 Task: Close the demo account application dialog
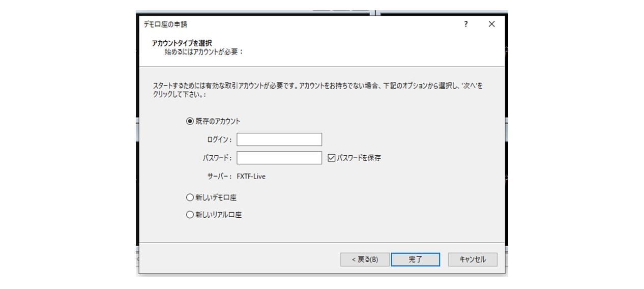pyautogui.click(x=491, y=24)
